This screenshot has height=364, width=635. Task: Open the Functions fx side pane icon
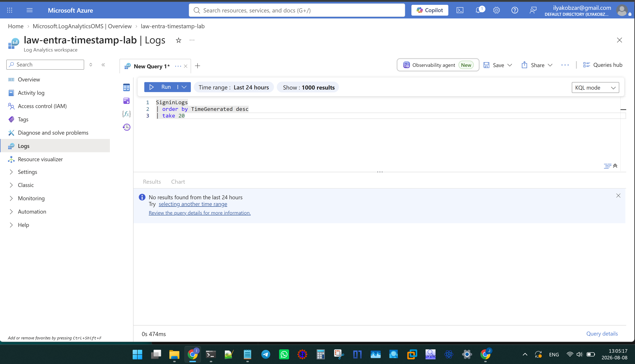click(127, 114)
